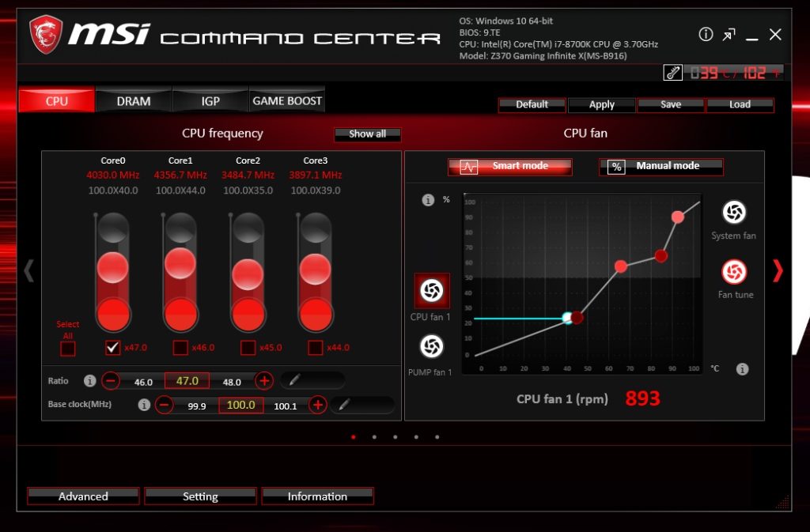The width and height of the screenshot is (810, 532).
Task: Open the information icon in title bar
Action: click(x=706, y=35)
